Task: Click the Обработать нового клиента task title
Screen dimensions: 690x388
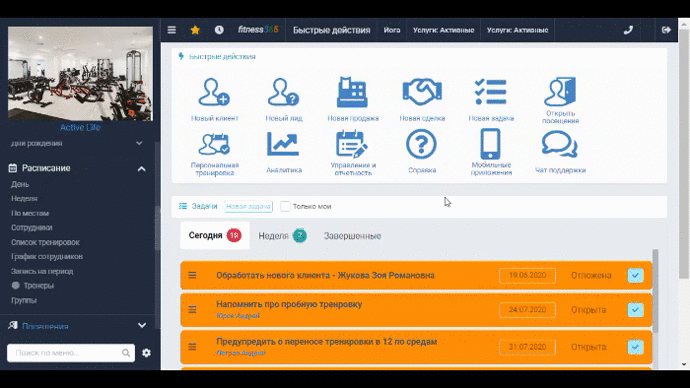Action: [325, 275]
